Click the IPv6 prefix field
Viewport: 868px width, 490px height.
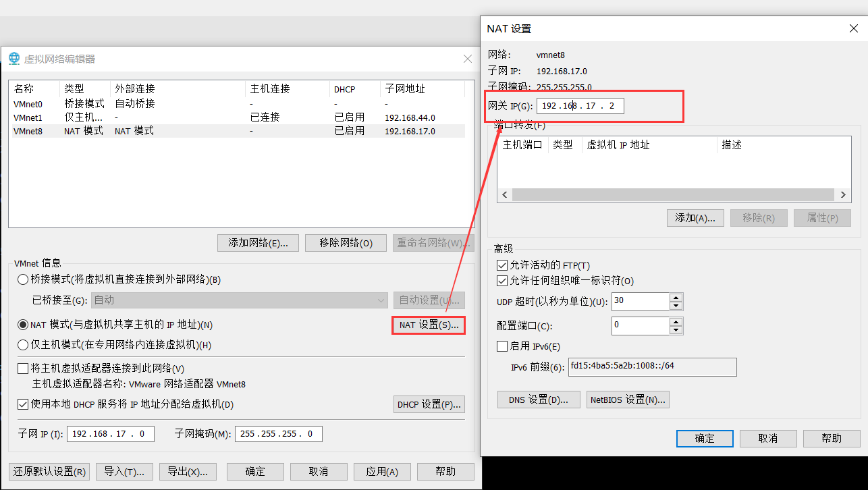click(653, 366)
